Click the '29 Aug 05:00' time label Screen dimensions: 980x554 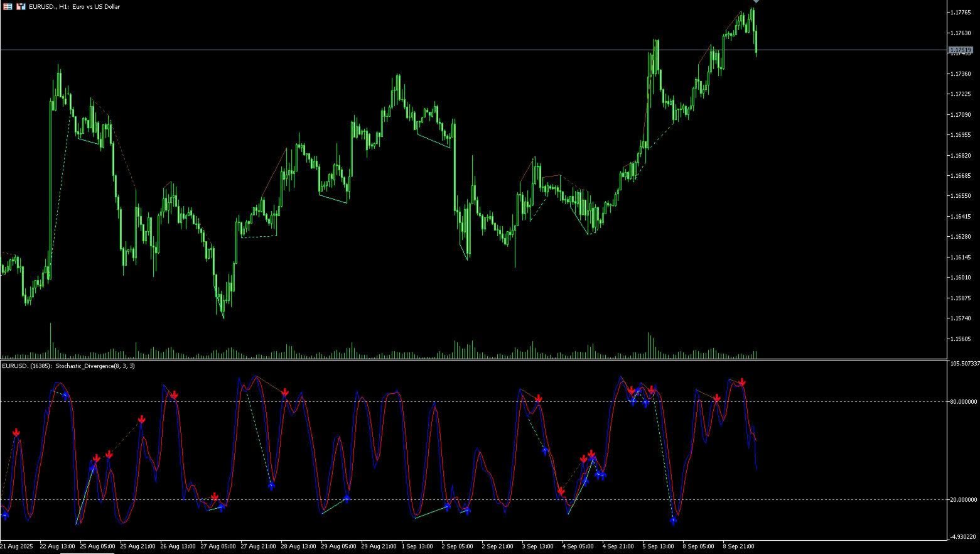point(339,546)
